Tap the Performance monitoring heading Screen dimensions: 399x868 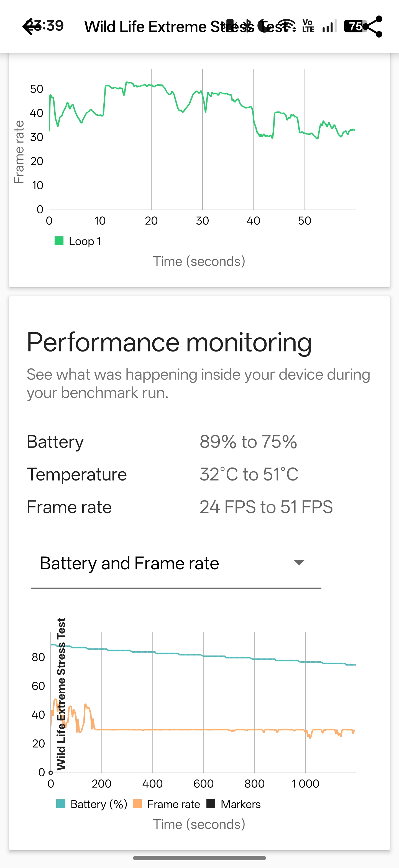point(169,342)
